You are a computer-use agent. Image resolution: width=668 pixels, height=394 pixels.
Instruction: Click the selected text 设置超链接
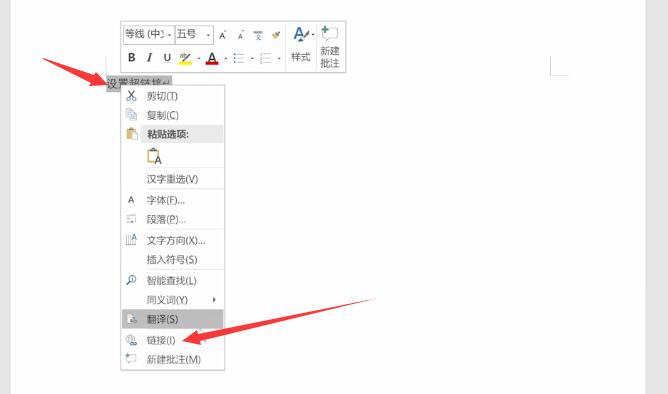139,82
